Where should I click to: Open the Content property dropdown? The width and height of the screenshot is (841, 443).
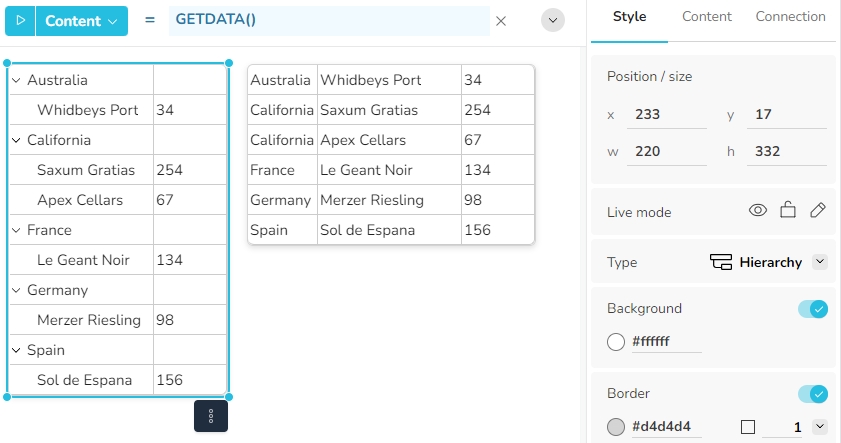81,21
